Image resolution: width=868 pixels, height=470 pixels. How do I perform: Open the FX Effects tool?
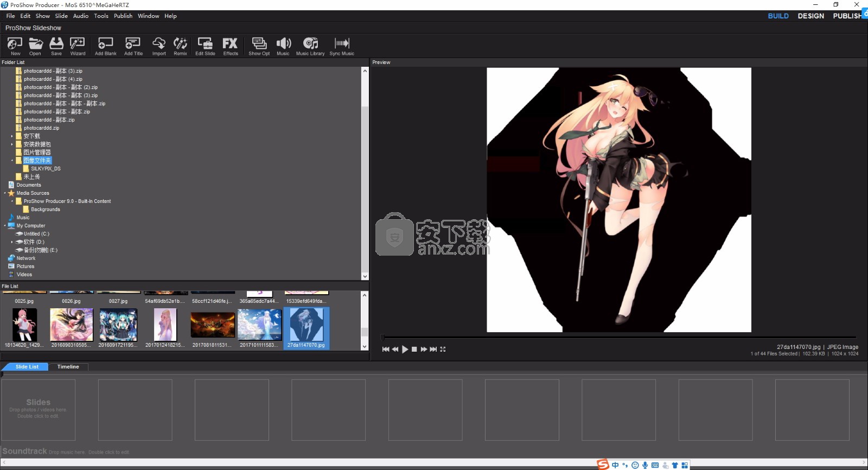point(230,46)
